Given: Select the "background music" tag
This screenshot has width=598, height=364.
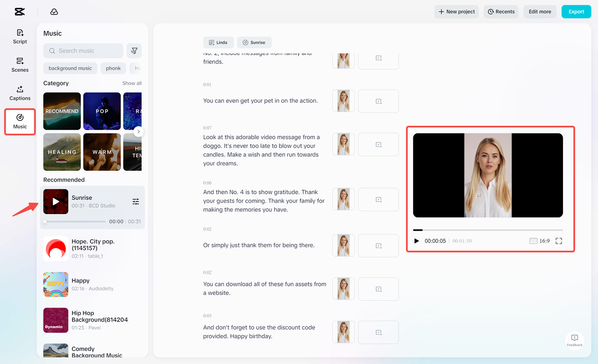Looking at the screenshot, I should point(70,68).
